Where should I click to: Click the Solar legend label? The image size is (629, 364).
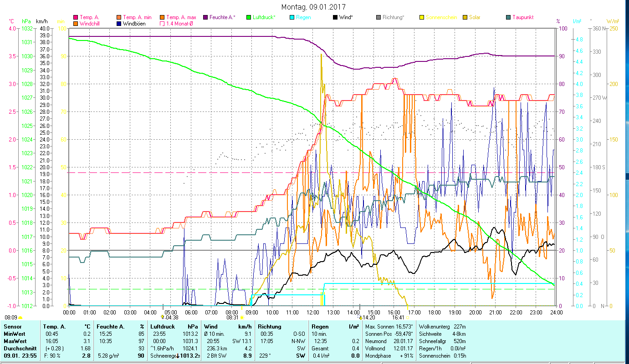click(x=474, y=18)
